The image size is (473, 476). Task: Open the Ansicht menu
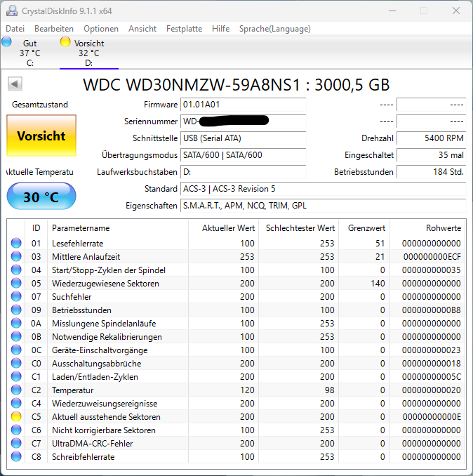click(142, 29)
